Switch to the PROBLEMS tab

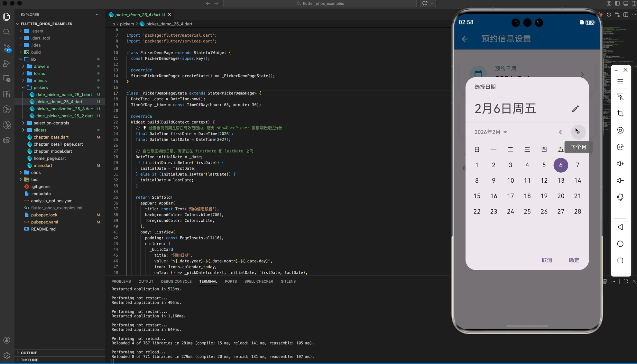point(121,281)
